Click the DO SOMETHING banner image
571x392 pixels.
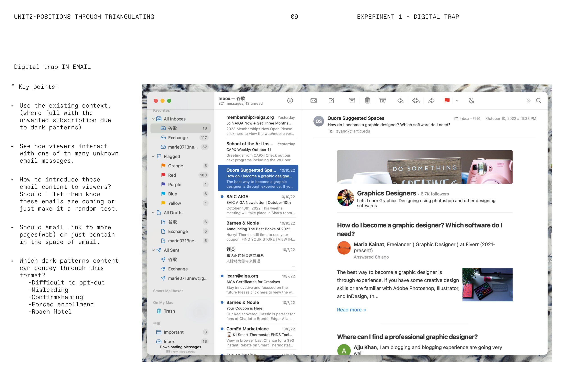point(424,167)
